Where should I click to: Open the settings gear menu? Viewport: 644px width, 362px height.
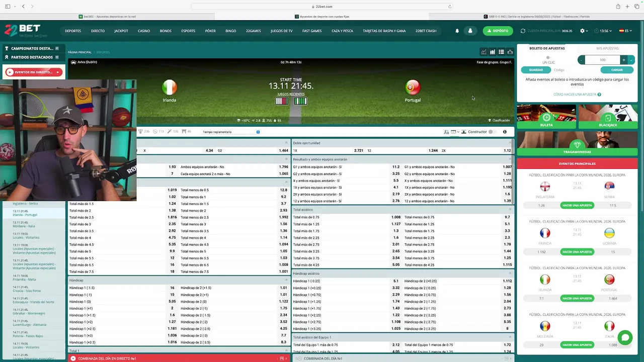(x=583, y=31)
